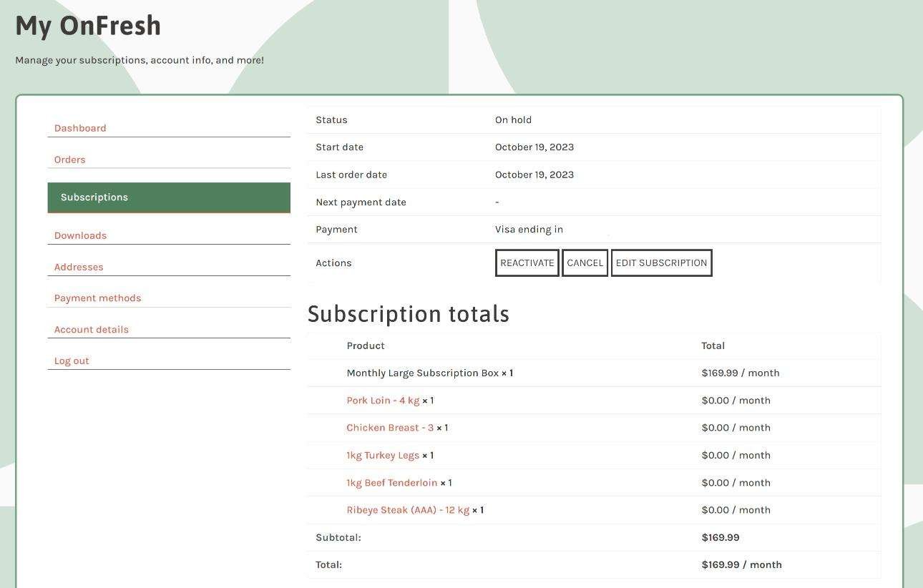Click the Subscription totals heading
923x588 pixels.
[409, 314]
